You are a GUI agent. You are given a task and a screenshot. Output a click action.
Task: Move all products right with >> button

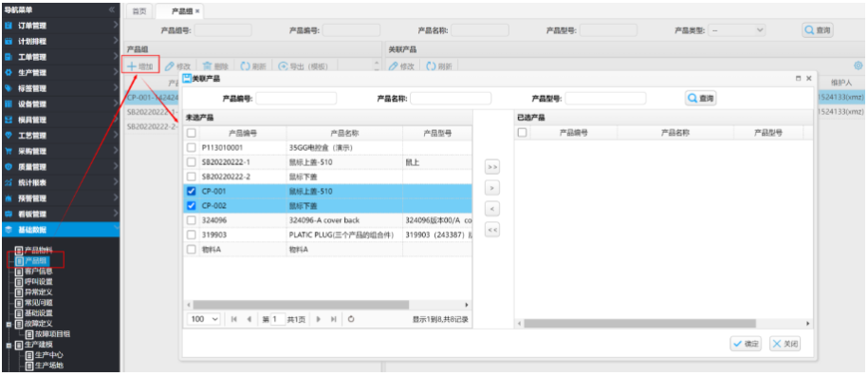(x=492, y=167)
